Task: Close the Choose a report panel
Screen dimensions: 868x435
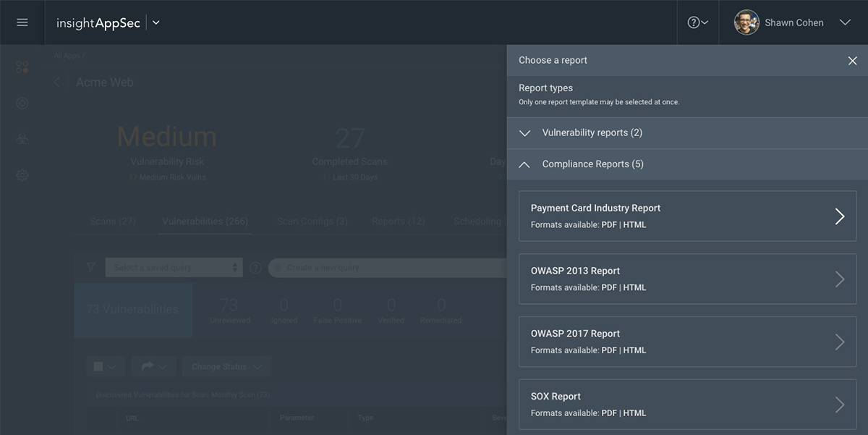Action: click(852, 61)
